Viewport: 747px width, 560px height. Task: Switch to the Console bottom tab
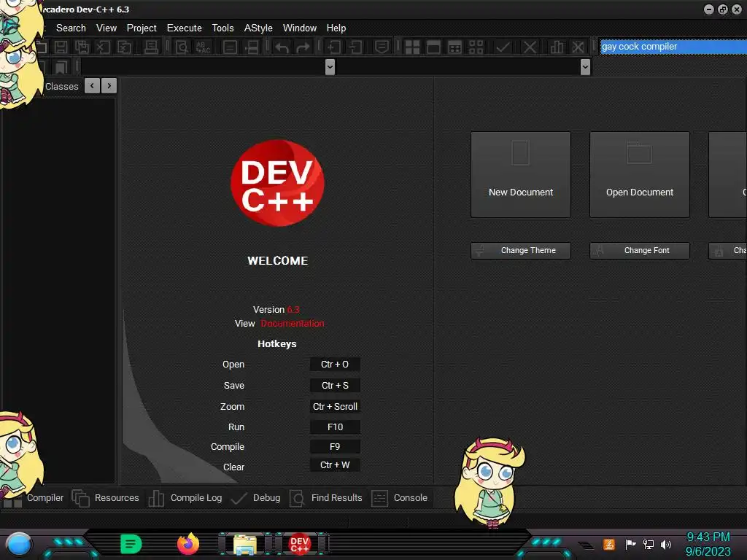click(400, 497)
